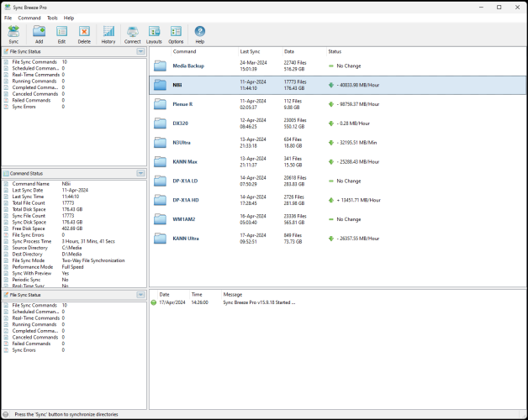
Task: Select the N8ii folder icon
Action: [x=160, y=85]
